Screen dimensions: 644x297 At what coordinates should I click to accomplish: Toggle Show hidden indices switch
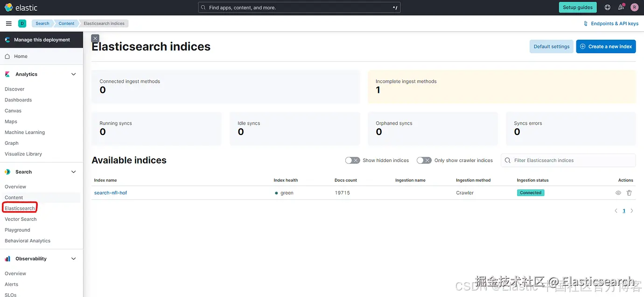coord(352,160)
